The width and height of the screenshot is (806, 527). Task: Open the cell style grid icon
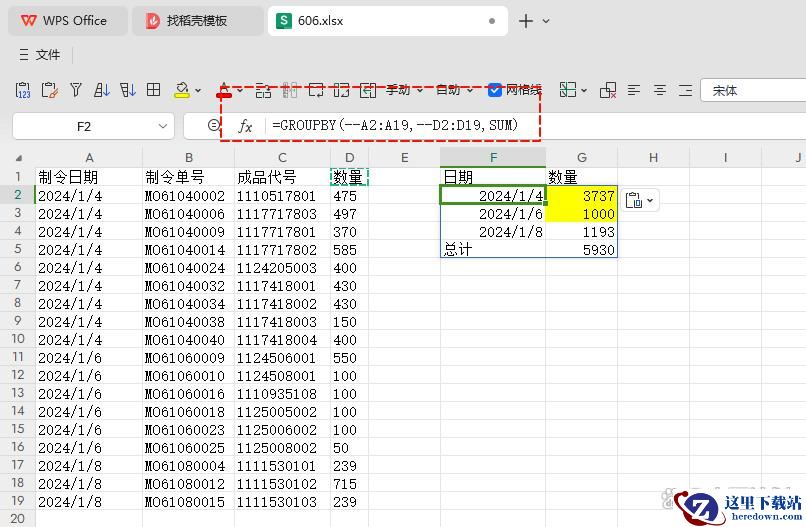(x=567, y=90)
